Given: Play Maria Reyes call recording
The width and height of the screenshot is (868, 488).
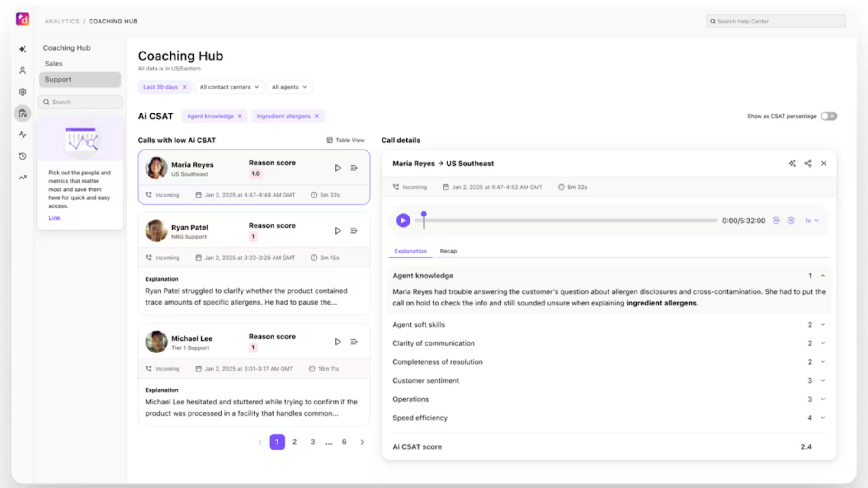Looking at the screenshot, I should tap(338, 168).
